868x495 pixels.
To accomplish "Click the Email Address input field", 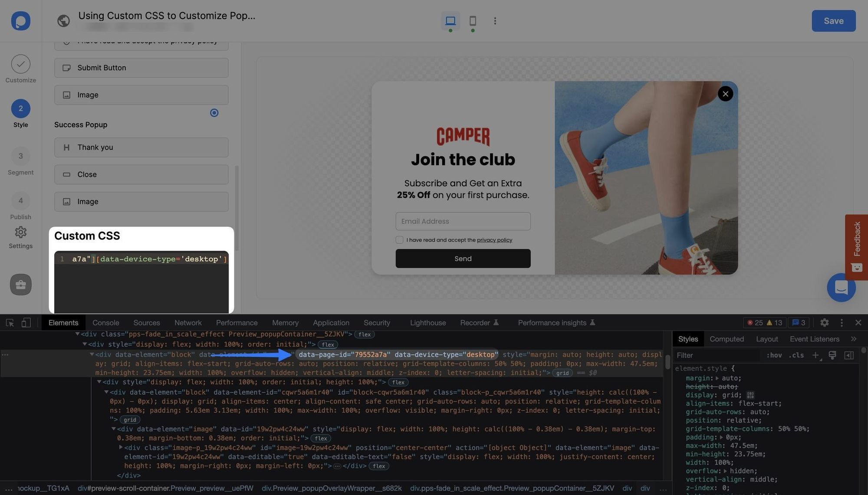I will point(463,221).
